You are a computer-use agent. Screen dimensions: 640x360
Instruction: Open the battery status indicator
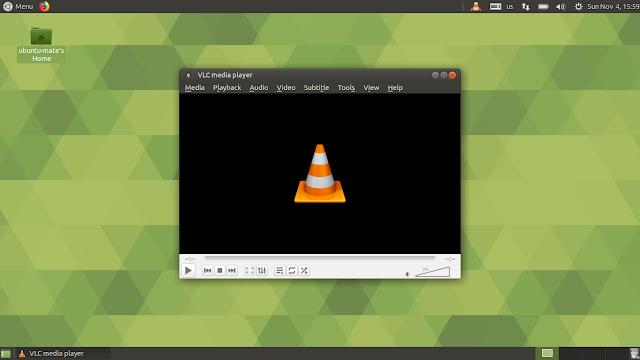click(543, 7)
